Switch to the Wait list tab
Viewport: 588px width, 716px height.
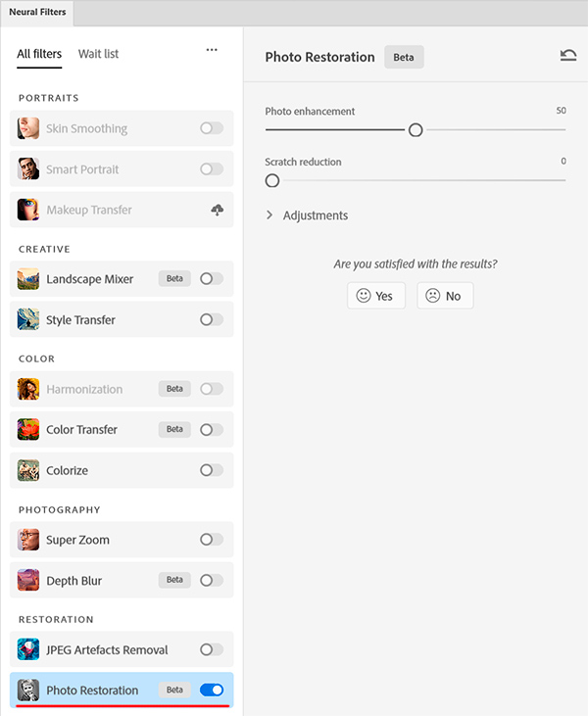[98, 54]
